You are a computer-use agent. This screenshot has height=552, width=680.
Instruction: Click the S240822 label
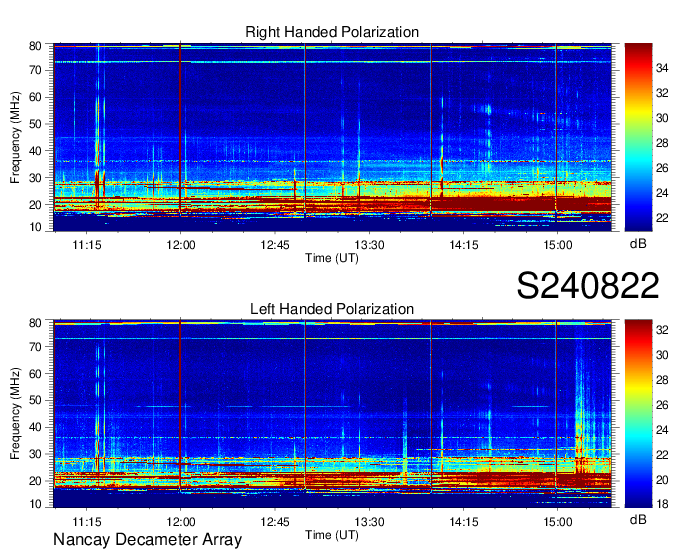click(588, 285)
